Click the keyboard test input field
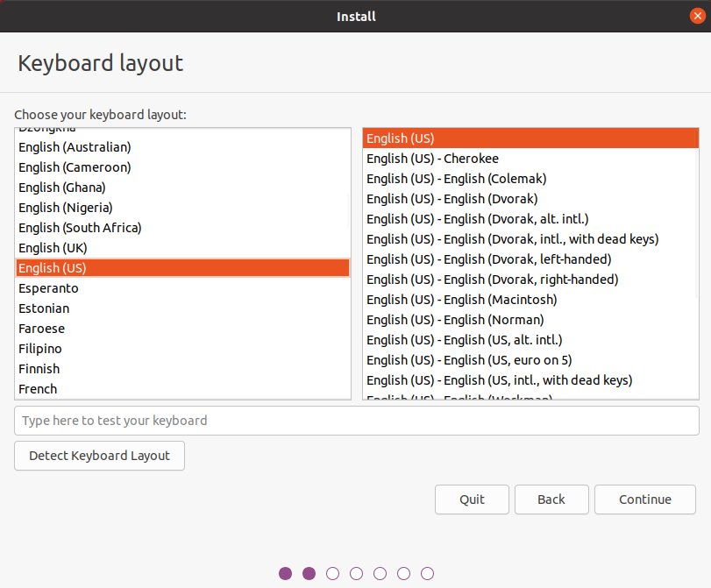The height and width of the screenshot is (588, 711). [355, 421]
